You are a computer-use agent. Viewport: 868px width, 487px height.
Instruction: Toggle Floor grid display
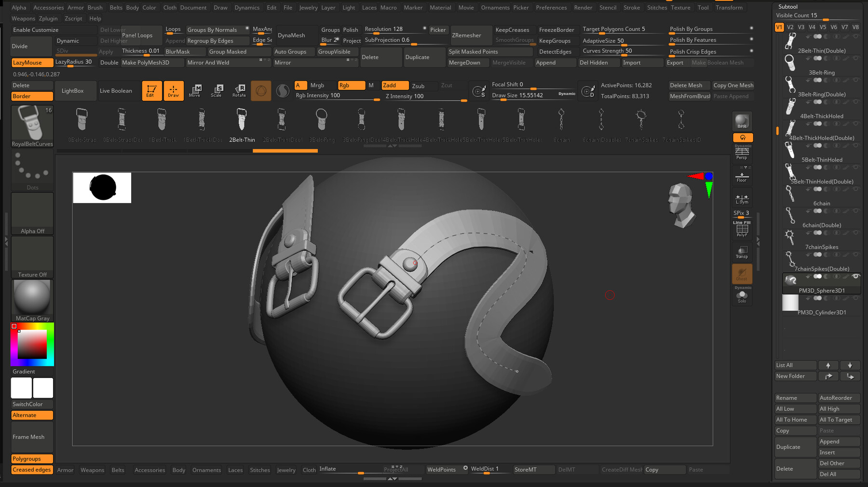[742, 177]
